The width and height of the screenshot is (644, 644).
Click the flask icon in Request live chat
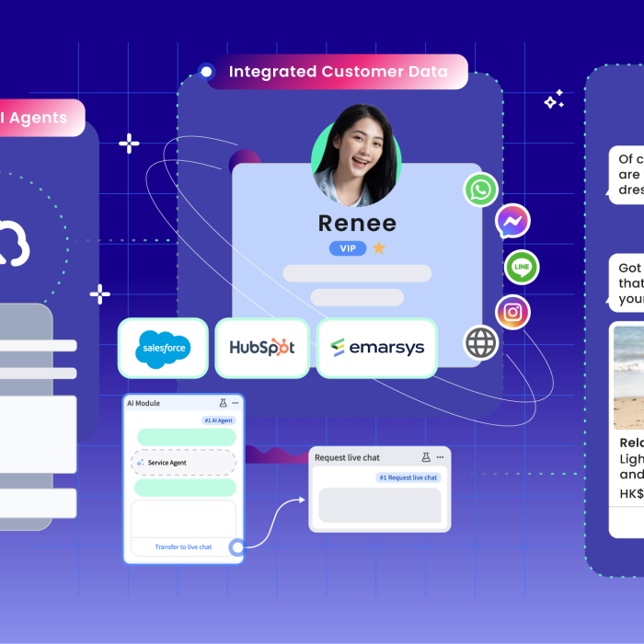pos(426,457)
